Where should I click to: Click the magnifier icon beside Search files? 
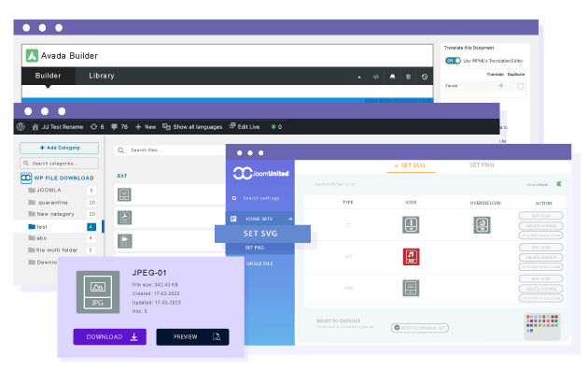pos(120,150)
